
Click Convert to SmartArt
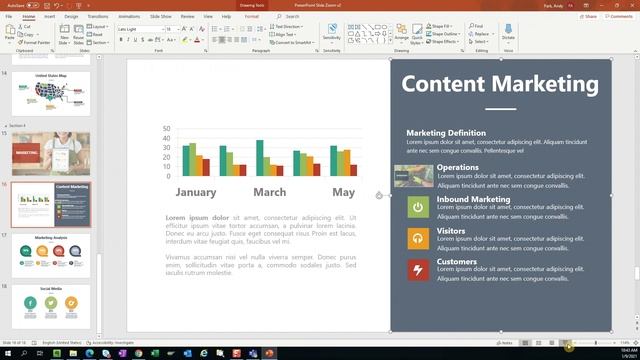291,42
